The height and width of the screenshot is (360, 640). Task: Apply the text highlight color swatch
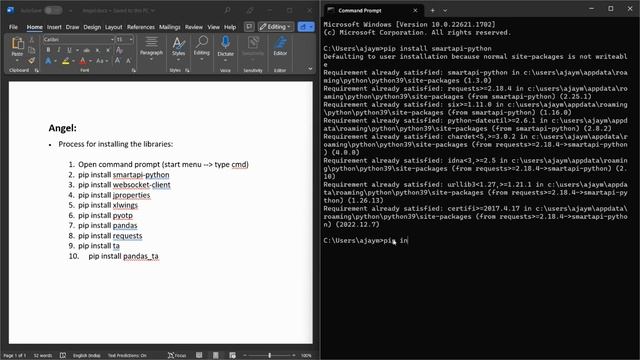click(66, 61)
